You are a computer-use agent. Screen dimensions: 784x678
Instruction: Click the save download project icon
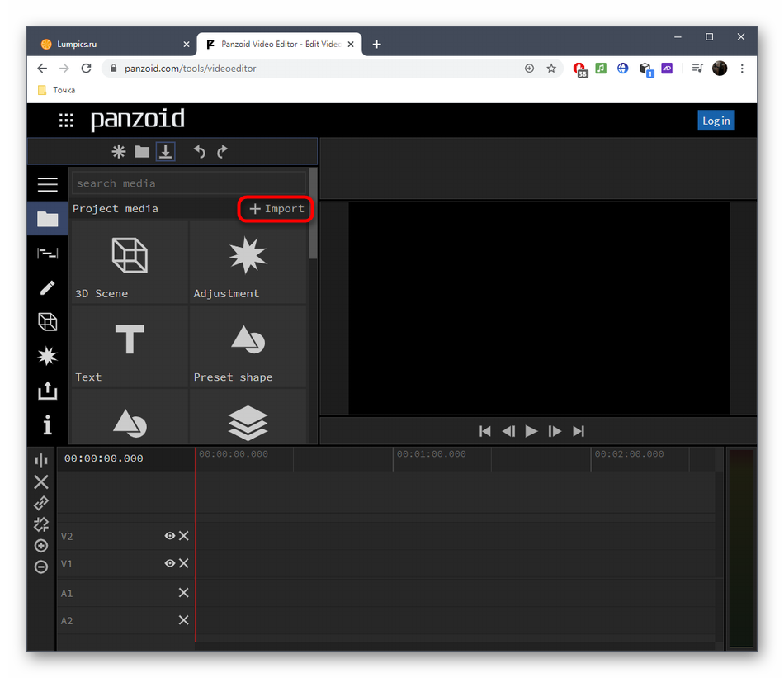(x=166, y=152)
